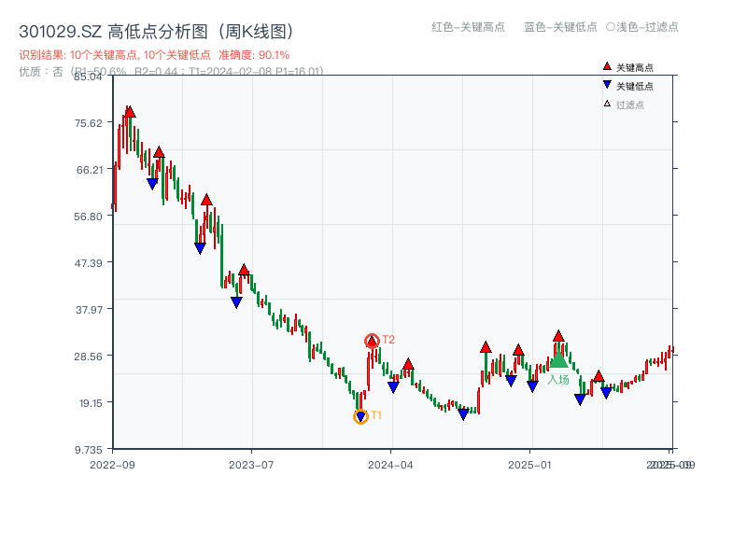747x560 pixels.
Task: Click the 75.62 y-axis label
Action: pos(89,123)
